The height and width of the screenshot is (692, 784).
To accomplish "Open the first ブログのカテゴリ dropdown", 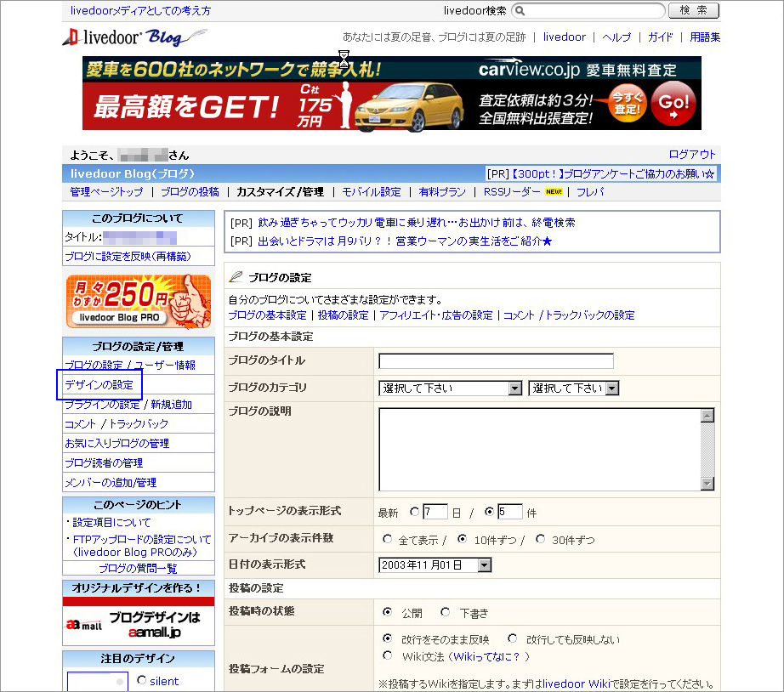I will [x=451, y=389].
